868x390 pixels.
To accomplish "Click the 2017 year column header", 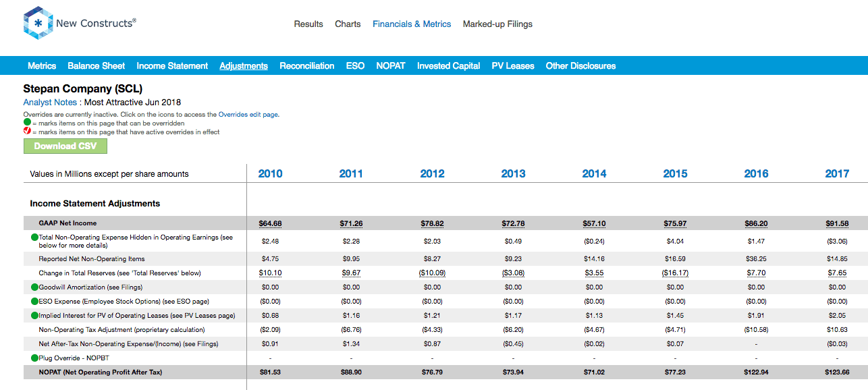I will coord(837,173).
